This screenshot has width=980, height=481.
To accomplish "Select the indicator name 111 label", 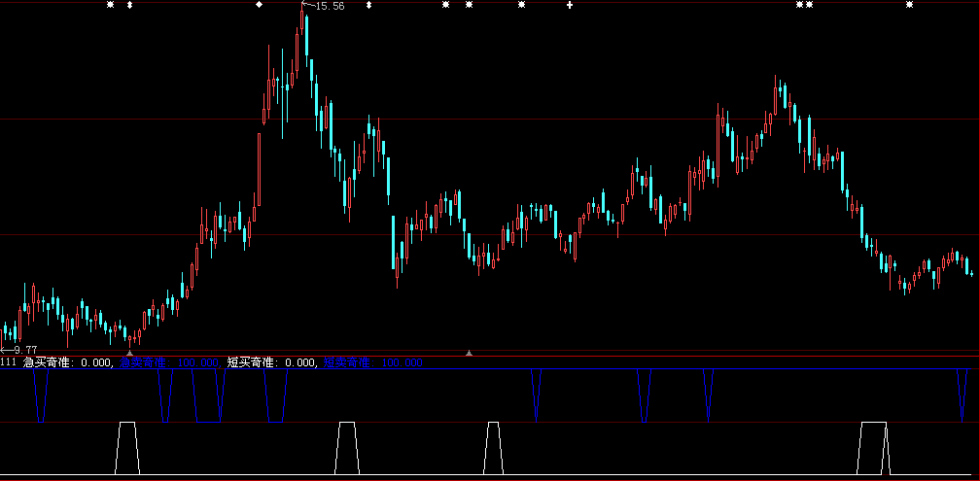I will (9, 362).
